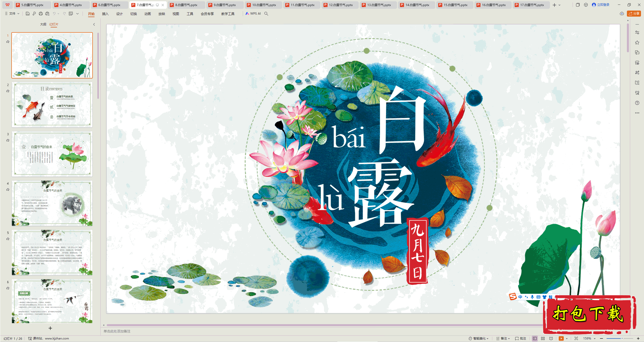Open print preview from the toolbar
Screen dimensions: 644x342
(x=47, y=14)
